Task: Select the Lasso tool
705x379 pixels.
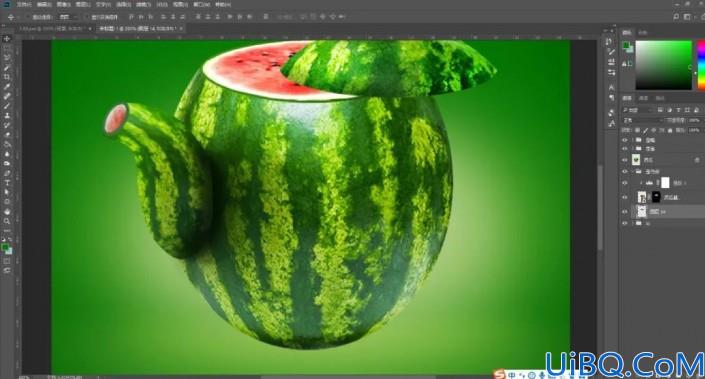Action: [x=7, y=58]
